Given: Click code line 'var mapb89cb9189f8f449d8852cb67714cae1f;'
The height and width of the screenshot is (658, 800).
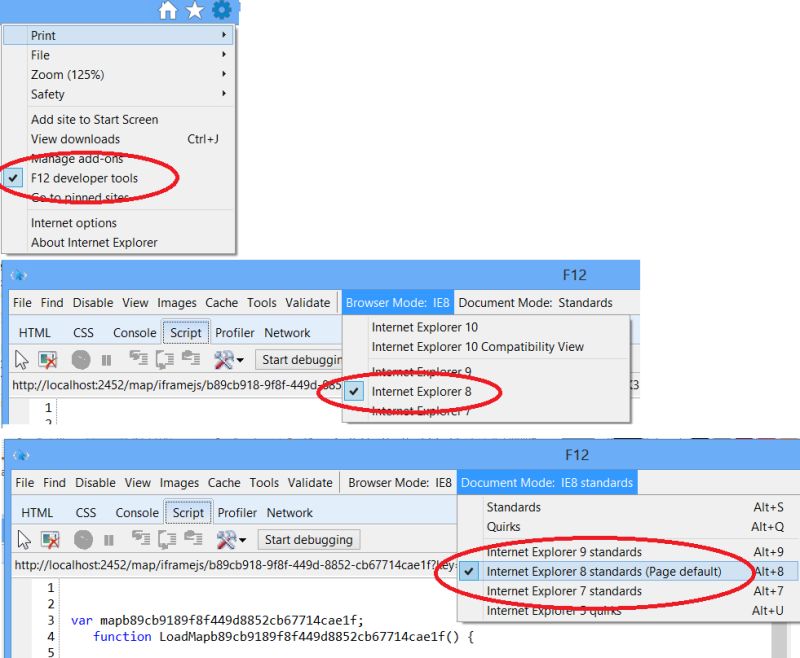Looking at the screenshot, I should point(217,621).
